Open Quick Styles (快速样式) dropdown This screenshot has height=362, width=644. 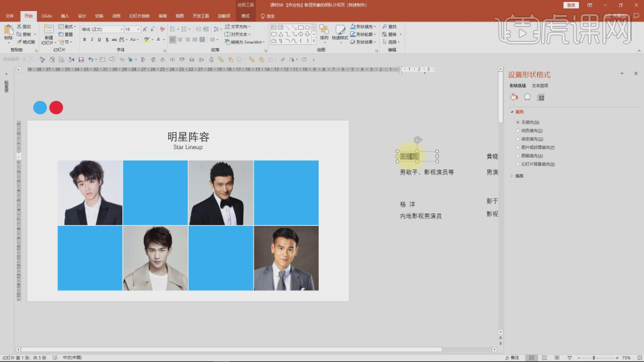pos(340,33)
